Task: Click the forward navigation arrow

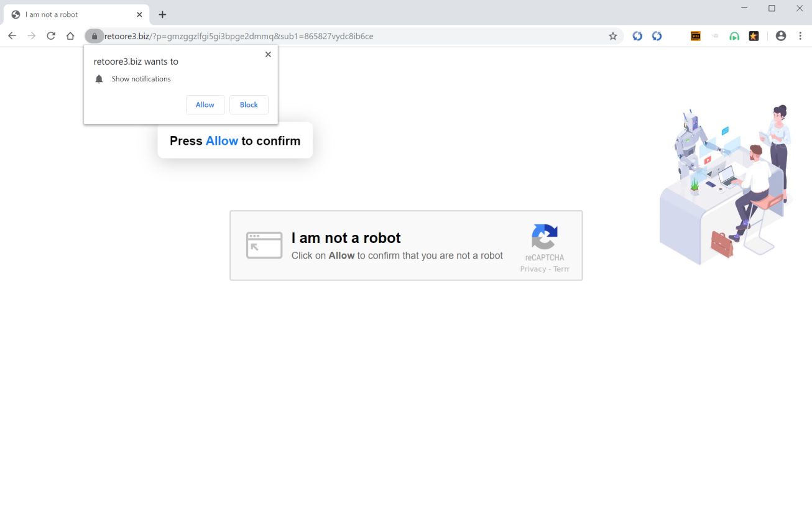Action: (32, 36)
